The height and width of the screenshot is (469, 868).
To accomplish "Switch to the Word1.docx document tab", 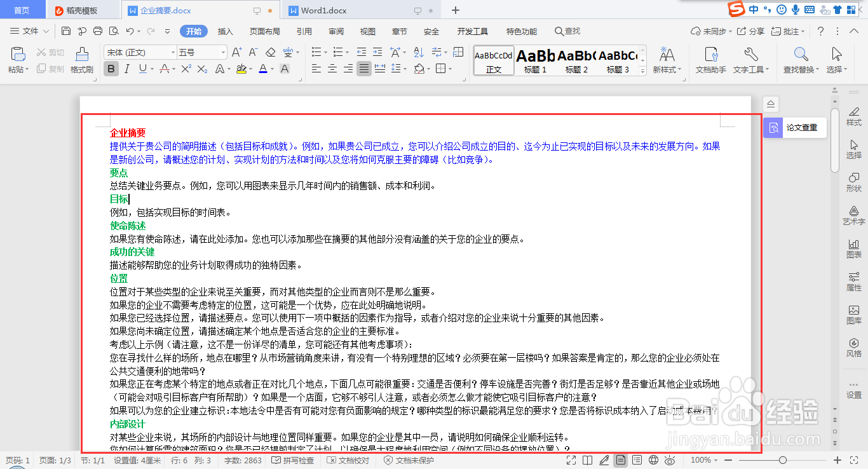I will [x=325, y=10].
